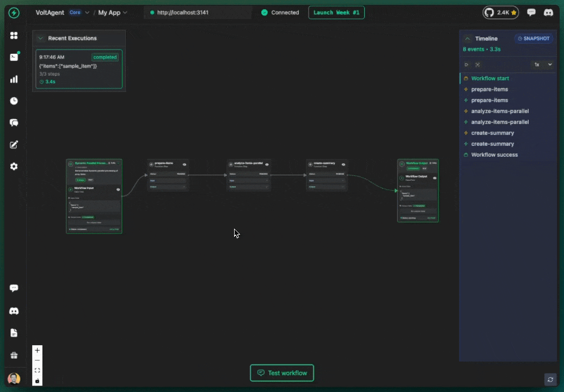564x392 pixels.
Task: Open the pencil edit icon in sidebar
Action: click(14, 145)
